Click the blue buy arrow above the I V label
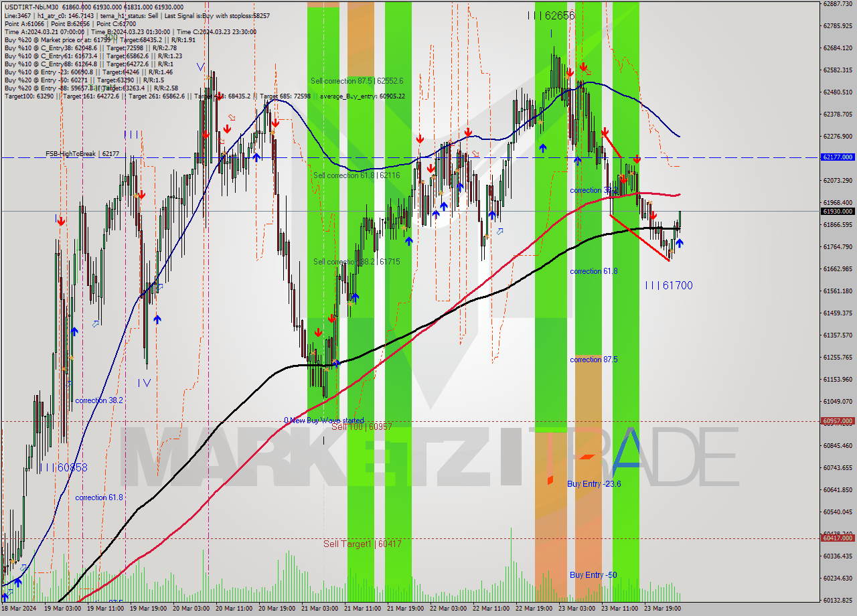857x616 pixels. click(x=157, y=320)
